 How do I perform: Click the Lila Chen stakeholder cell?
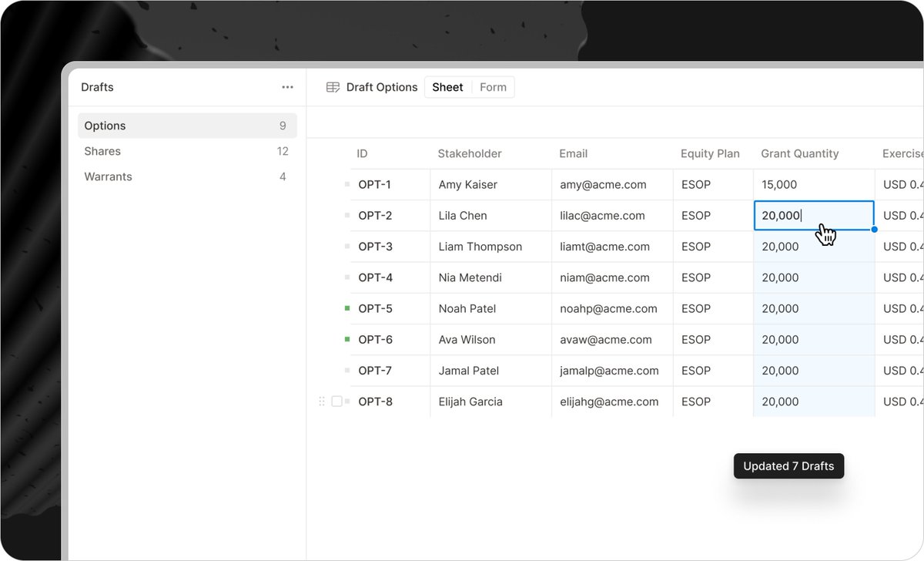point(490,216)
